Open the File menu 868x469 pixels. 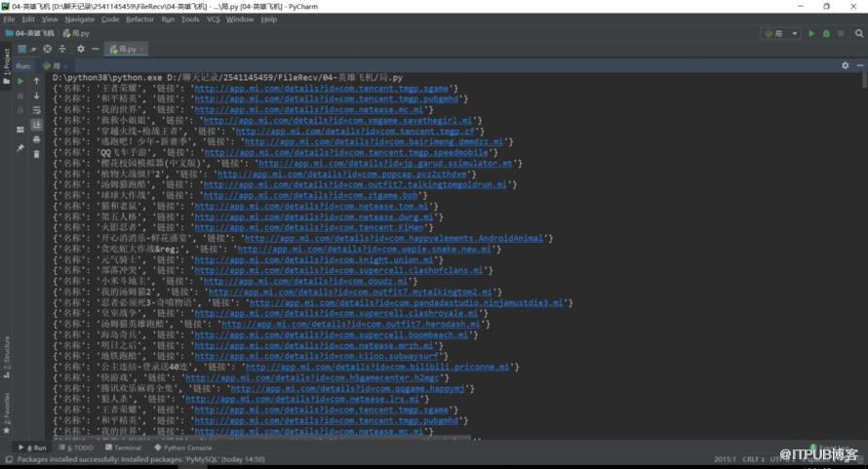coord(9,20)
